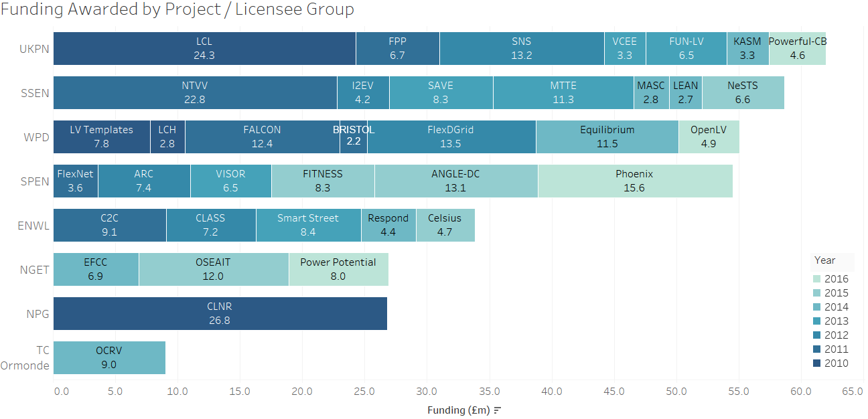
Task: Click the NPG row label
Action: pos(38,314)
